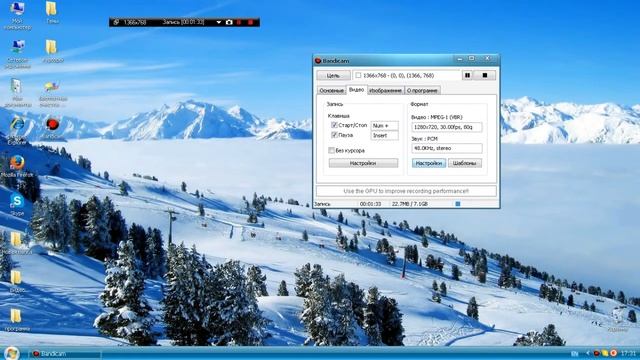The image size is (640, 360).
Task: Click the 1280x720, 30.00fps video format field
Action: tap(447, 127)
